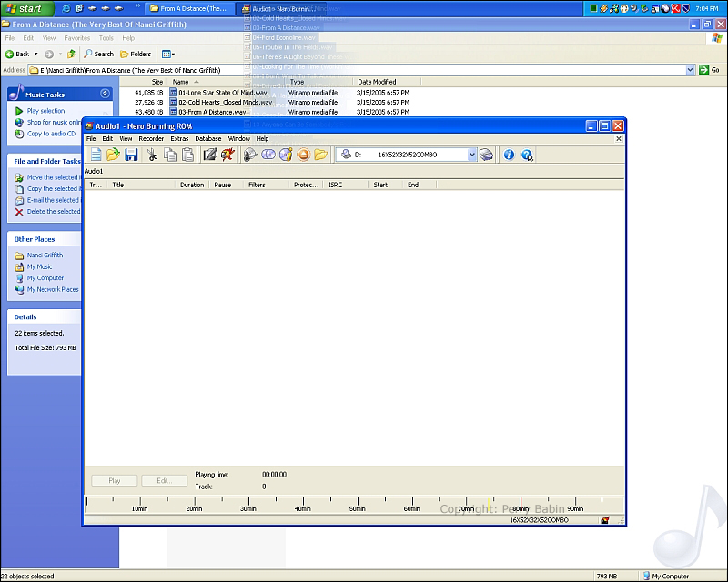Screen dimensions: 728x582
Task: Click the printer-like cover designer icon
Action: 486,155
